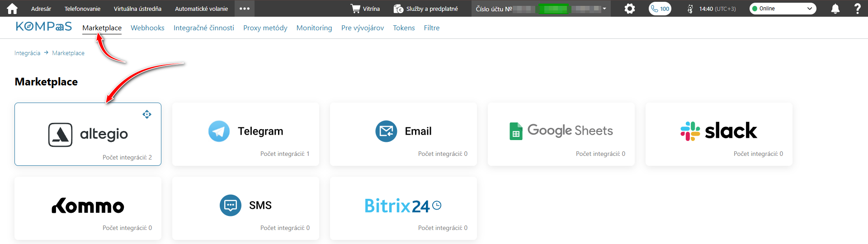Click the Vitrína link

[371, 9]
